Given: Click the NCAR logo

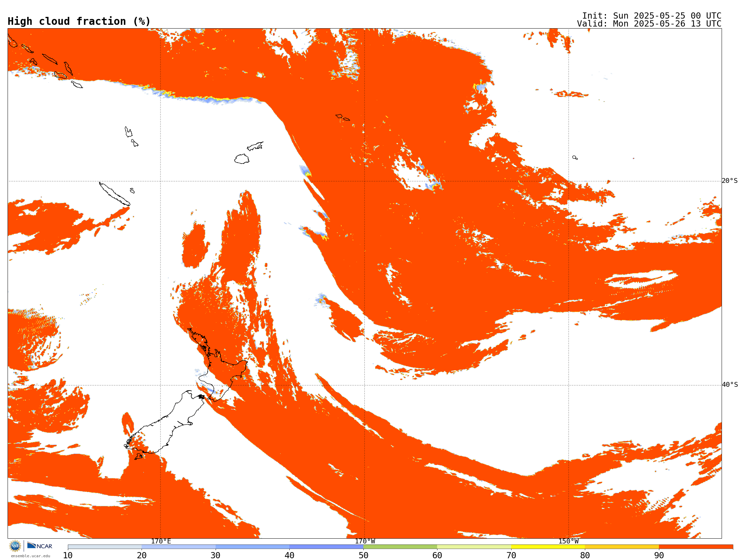Looking at the screenshot, I should 40,546.
